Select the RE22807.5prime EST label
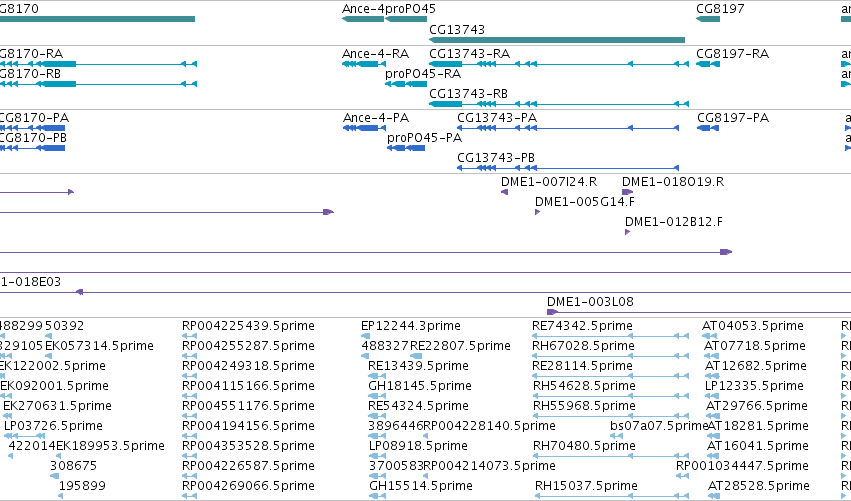This screenshot has height=501, width=851. (460, 346)
